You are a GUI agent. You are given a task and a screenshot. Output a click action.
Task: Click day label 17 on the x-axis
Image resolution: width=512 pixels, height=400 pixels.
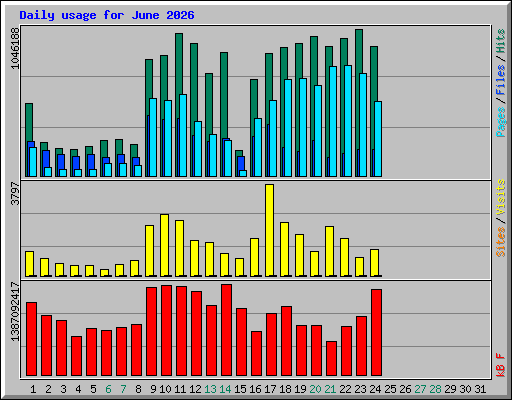point(270,389)
